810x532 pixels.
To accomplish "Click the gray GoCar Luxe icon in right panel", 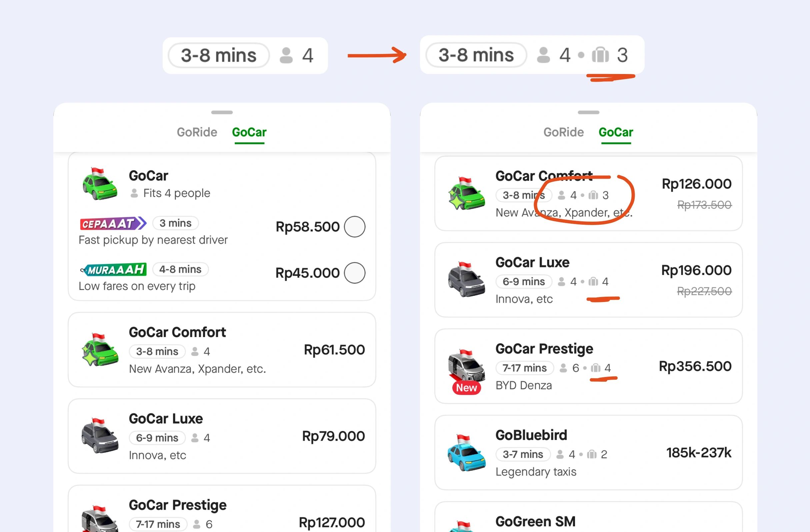I will (x=466, y=279).
